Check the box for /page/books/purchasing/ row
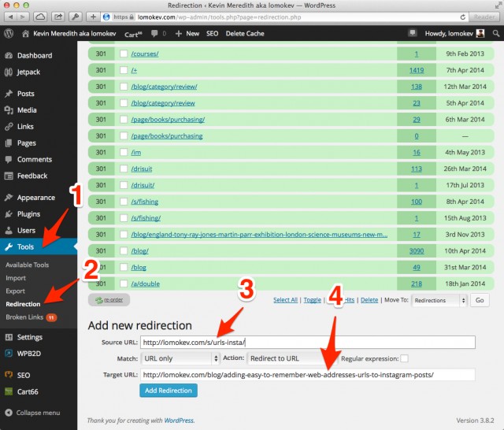The width and height of the screenshot is (504, 430). point(124,119)
